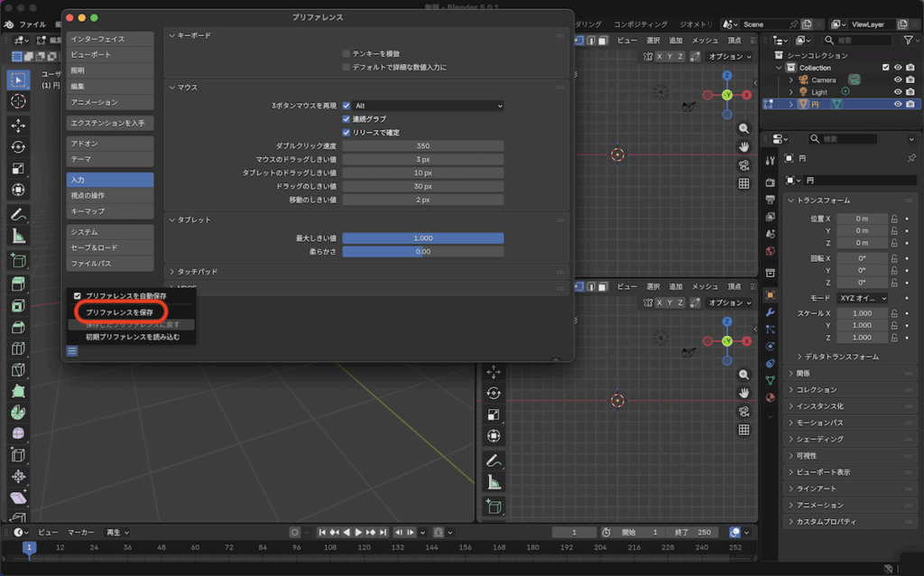Toggle camera view icon in top viewport
Image resolution: width=924 pixels, height=576 pixels.
pos(744,165)
